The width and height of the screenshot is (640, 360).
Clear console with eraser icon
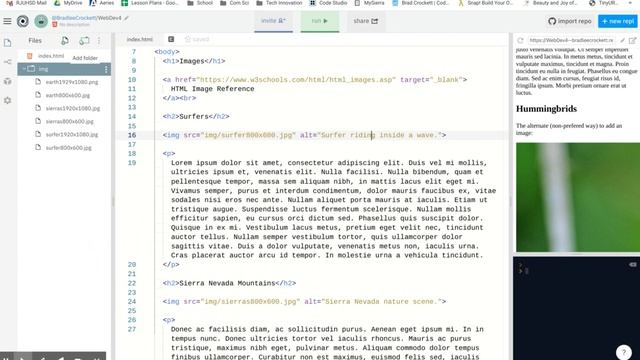click(x=633, y=264)
